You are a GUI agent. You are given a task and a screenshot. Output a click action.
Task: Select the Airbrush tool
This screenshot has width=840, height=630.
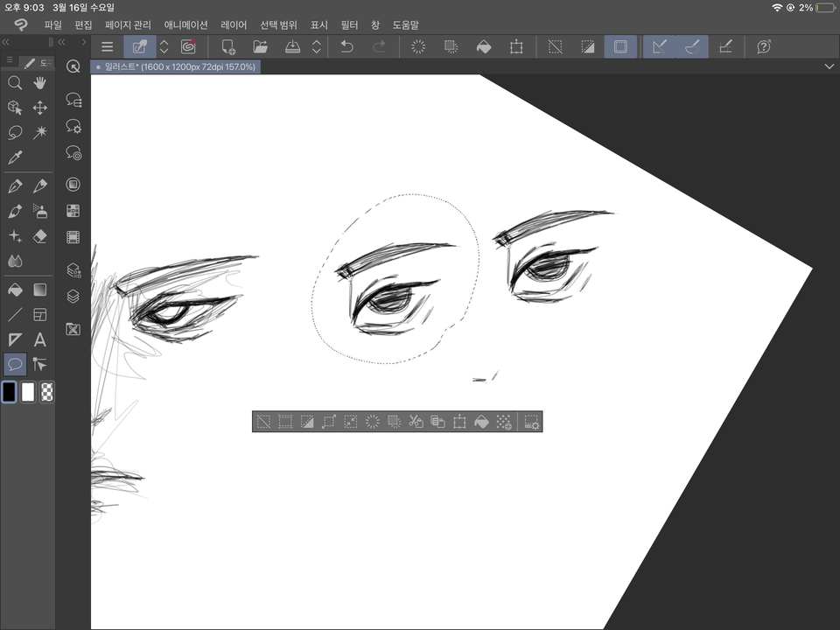[38, 211]
